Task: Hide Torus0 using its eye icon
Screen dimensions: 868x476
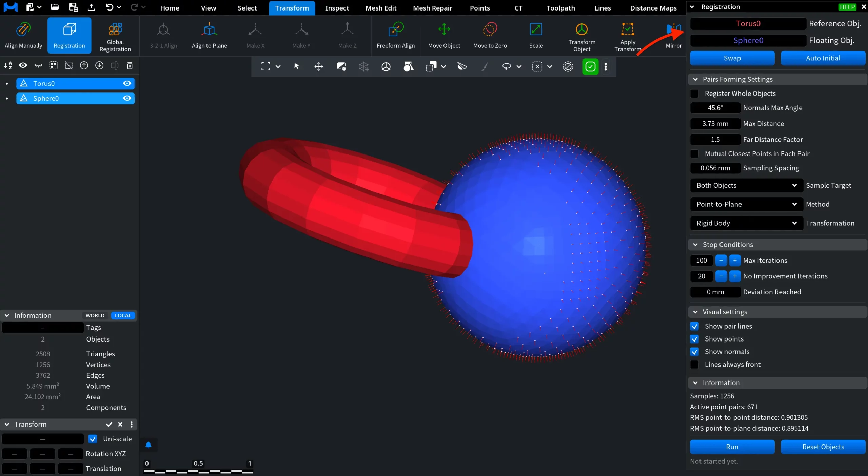Action: (x=127, y=83)
